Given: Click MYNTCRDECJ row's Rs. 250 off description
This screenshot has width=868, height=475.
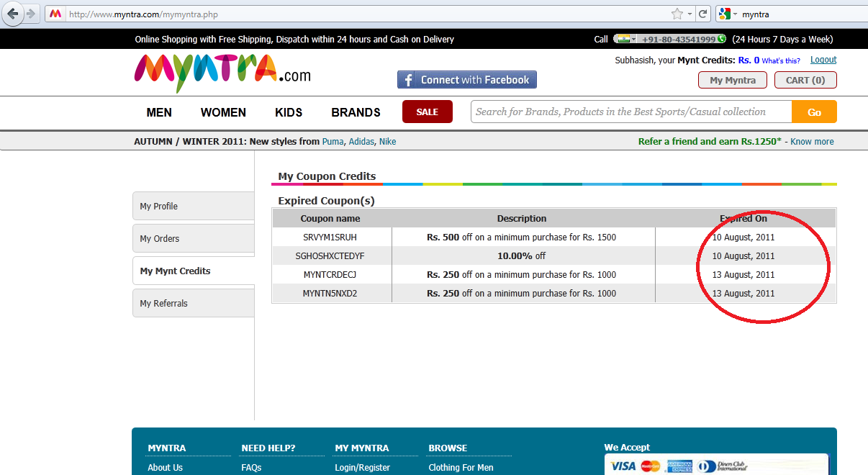Looking at the screenshot, I should (x=522, y=274).
